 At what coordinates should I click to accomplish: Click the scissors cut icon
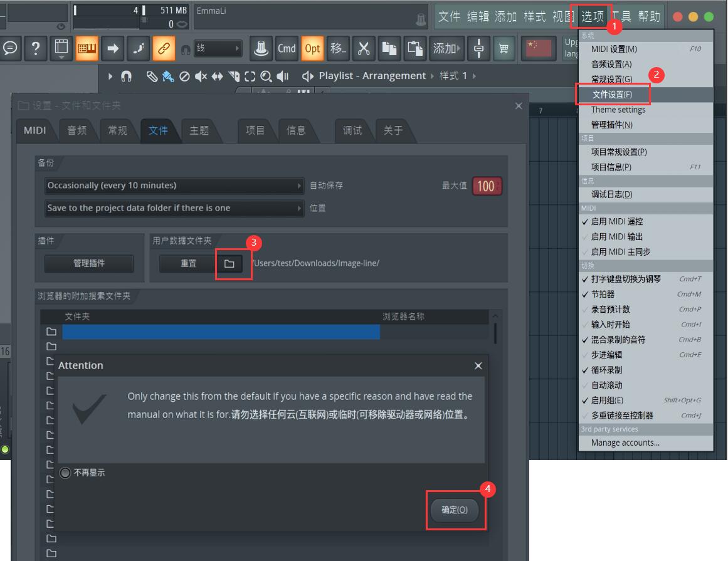click(364, 48)
